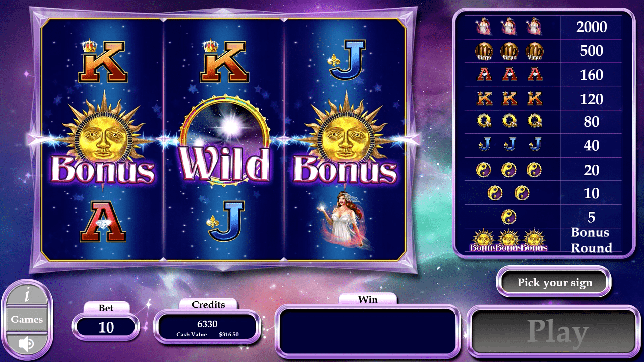Open the 'Pick your sign' selector
Viewport: 644px width, 362px height.
(554, 282)
